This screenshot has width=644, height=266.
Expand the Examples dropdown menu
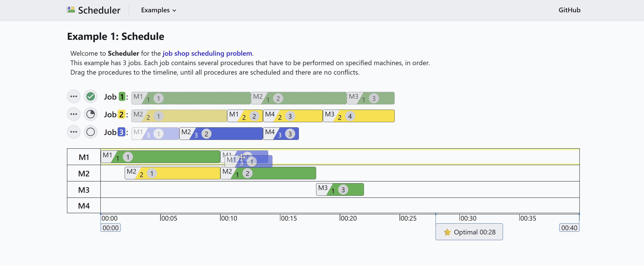click(x=159, y=10)
